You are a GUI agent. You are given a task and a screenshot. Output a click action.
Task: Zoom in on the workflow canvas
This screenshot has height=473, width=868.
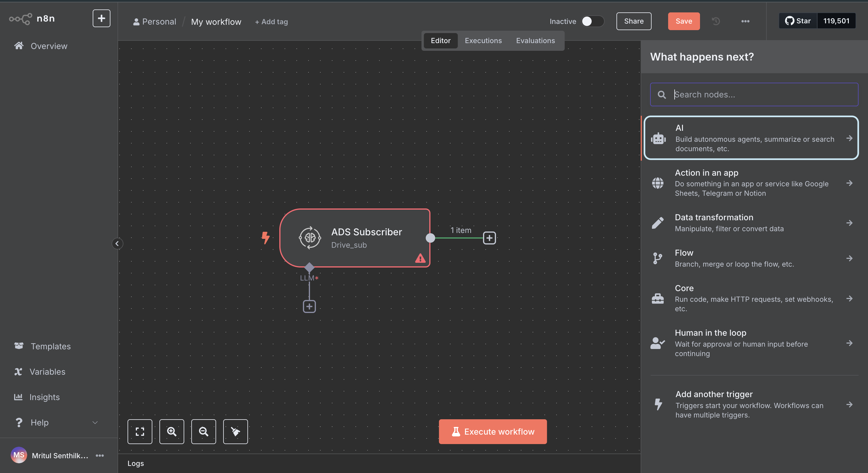(172, 432)
